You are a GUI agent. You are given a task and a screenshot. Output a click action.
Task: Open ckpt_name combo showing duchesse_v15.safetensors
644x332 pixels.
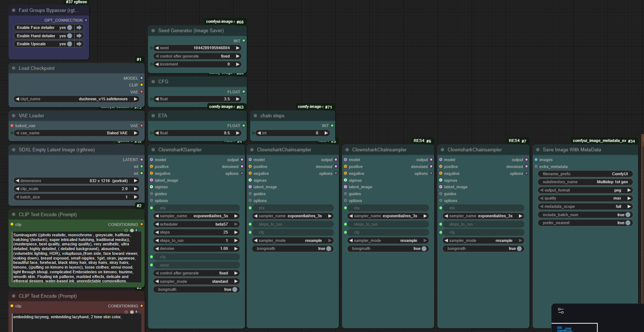point(76,99)
